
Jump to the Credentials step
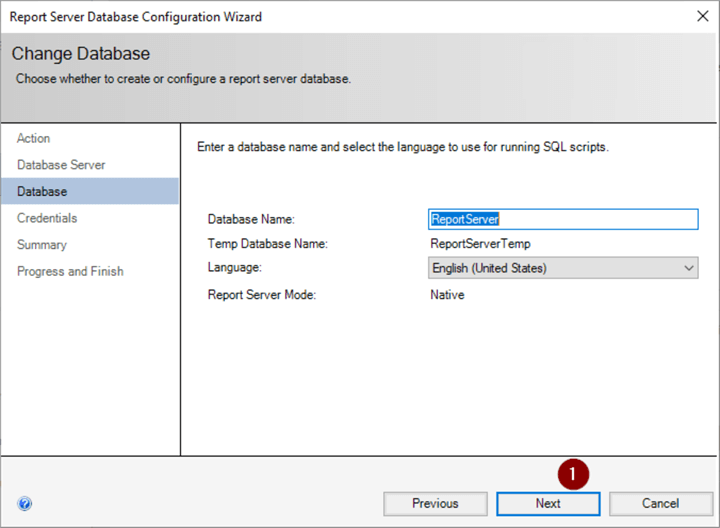click(x=47, y=218)
